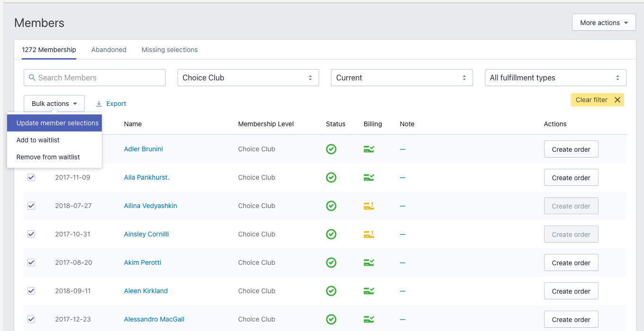Uncheck the checkbox for Aila Pankhurst row
The width and height of the screenshot is (644, 331).
(x=31, y=177)
